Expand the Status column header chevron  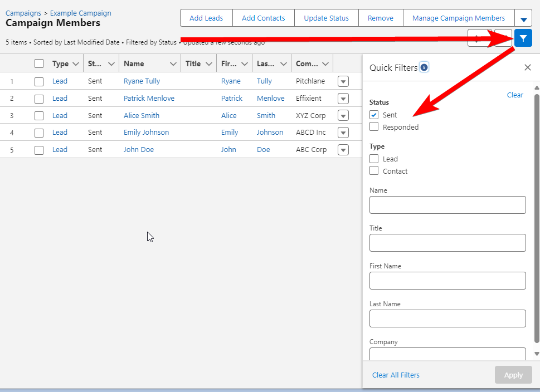(x=111, y=64)
